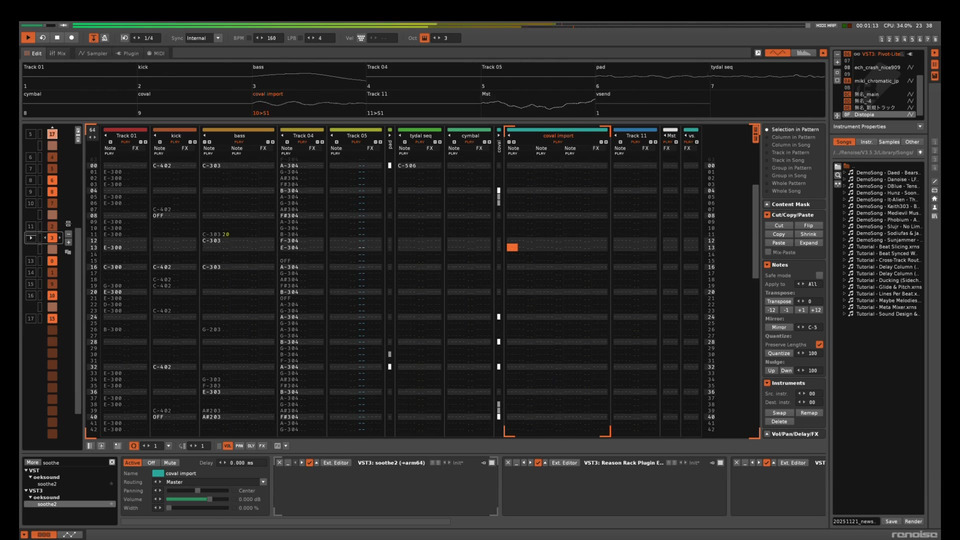This screenshot has width=960, height=540.
Task: Toggle the Record/edit mode button
Action: tap(72, 38)
